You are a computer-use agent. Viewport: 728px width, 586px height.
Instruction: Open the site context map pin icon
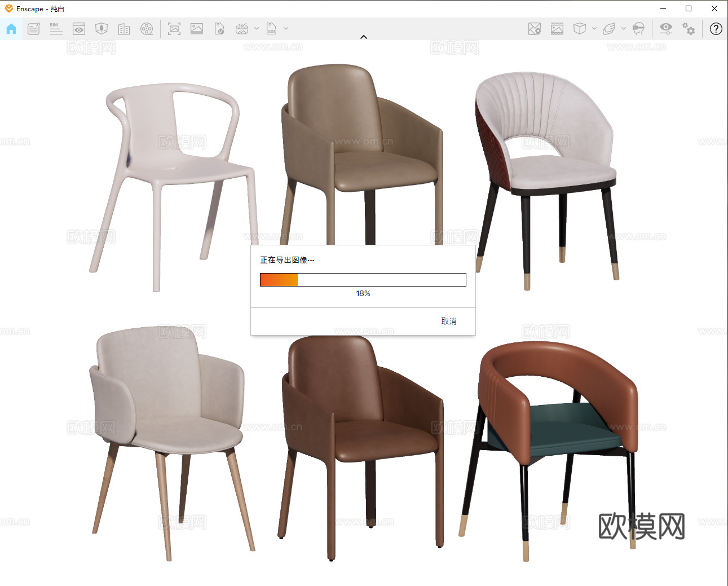[535, 29]
